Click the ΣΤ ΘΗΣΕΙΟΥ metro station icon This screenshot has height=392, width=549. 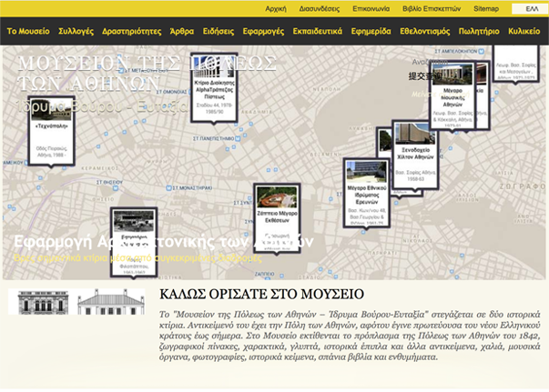(x=116, y=187)
